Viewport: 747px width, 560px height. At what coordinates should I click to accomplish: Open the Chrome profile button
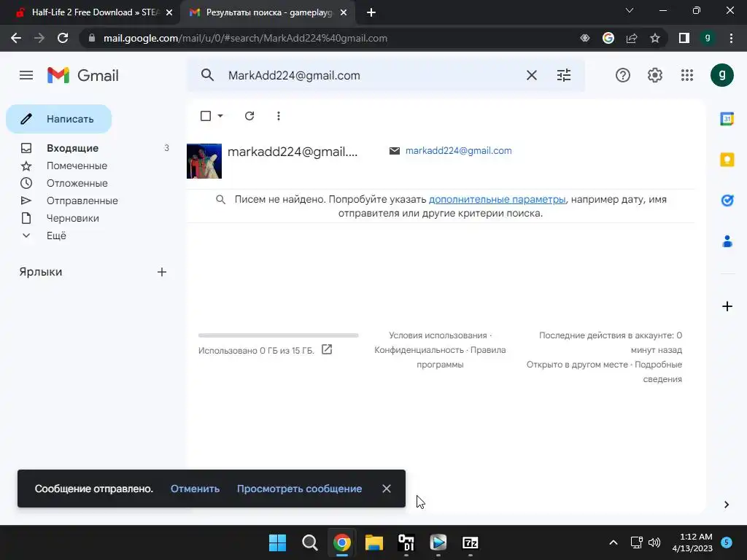pyautogui.click(x=708, y=38)
